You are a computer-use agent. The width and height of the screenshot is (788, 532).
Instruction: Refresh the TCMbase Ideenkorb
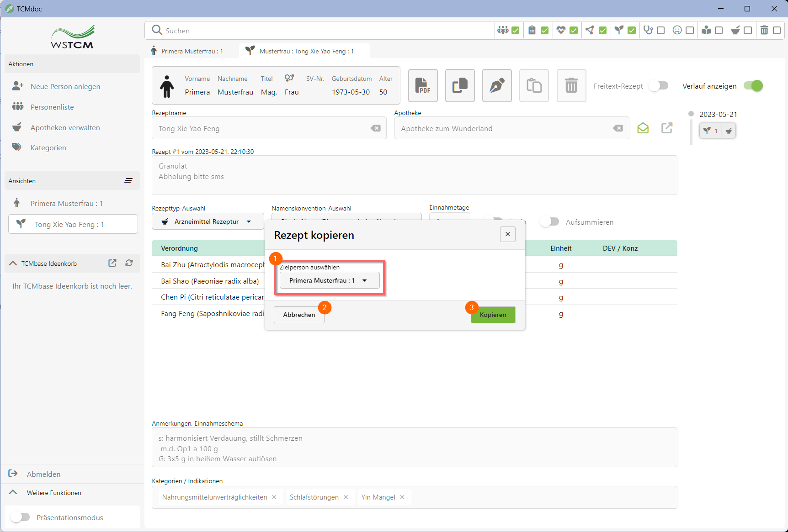[x=129, y=263]
